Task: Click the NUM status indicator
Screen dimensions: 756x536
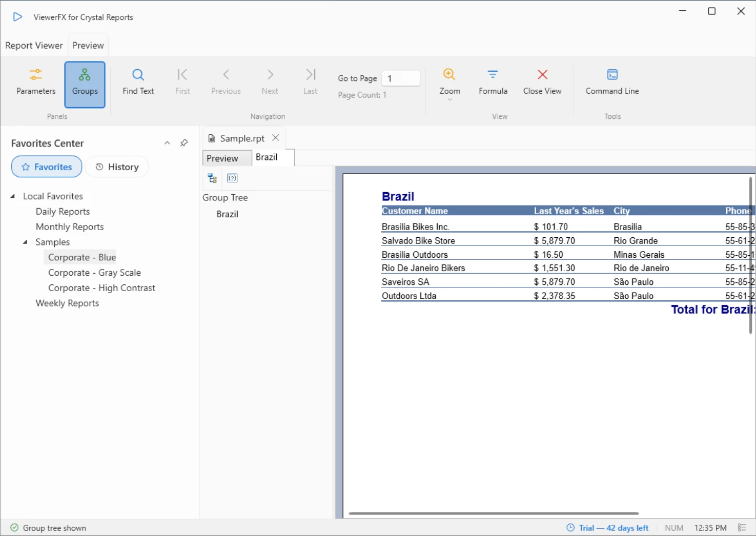Action: pyautogui.click(x=674, y=528)
